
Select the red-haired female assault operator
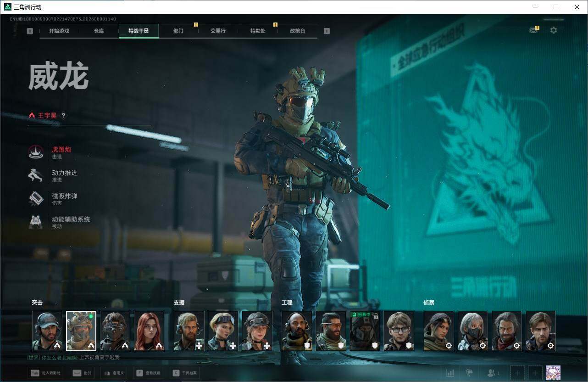click(x=149, y=331)
